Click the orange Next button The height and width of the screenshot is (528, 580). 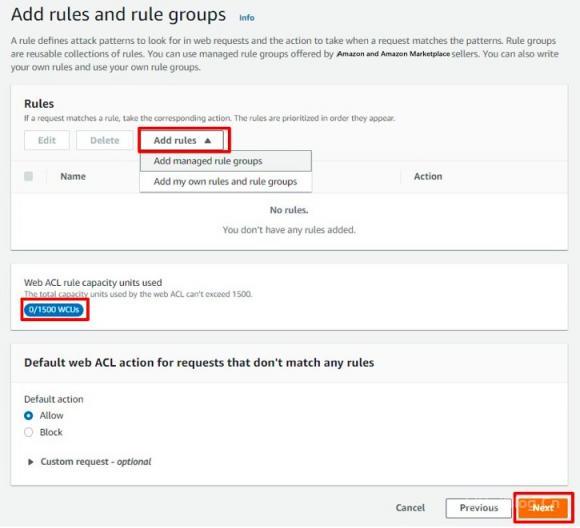pyautogui.click(x=543, y=508)
